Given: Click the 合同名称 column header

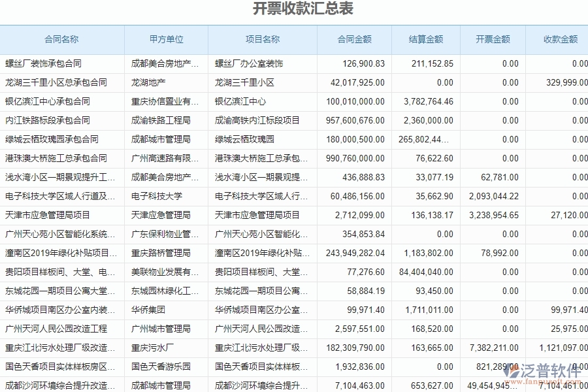Looking at the screenshot, I should point(63,39).
